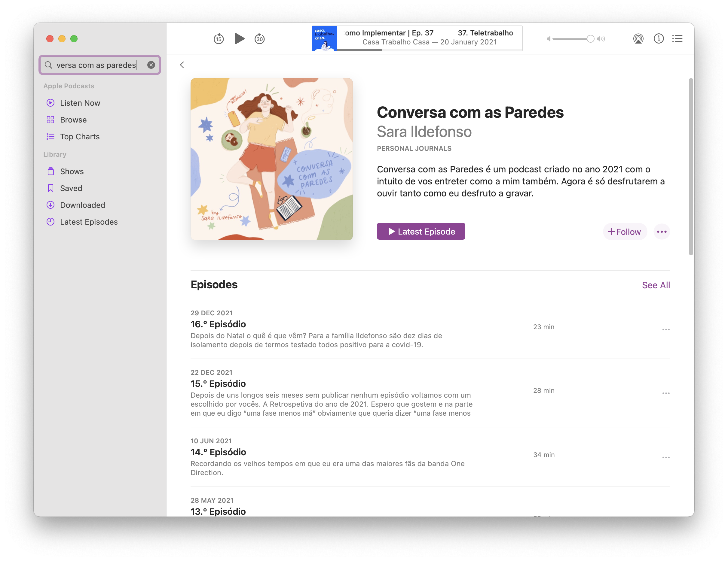
Task: Adjust the volume slider knob
Action: click(x=590, y=39)
